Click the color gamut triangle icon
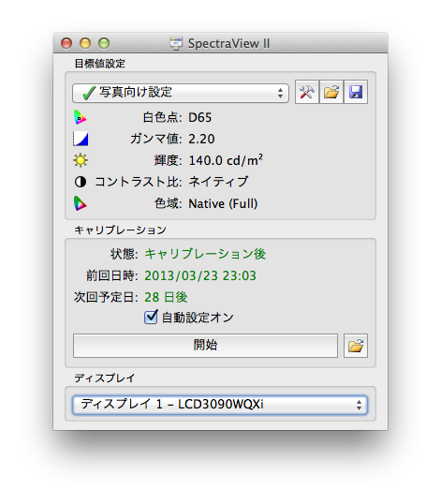Viewport: 441px width, 504px height. (80, 203)
